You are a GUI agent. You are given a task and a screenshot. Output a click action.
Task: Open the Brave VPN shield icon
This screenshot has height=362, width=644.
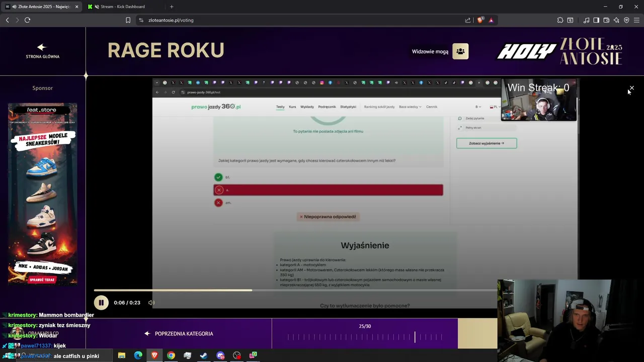coord(626,20)
